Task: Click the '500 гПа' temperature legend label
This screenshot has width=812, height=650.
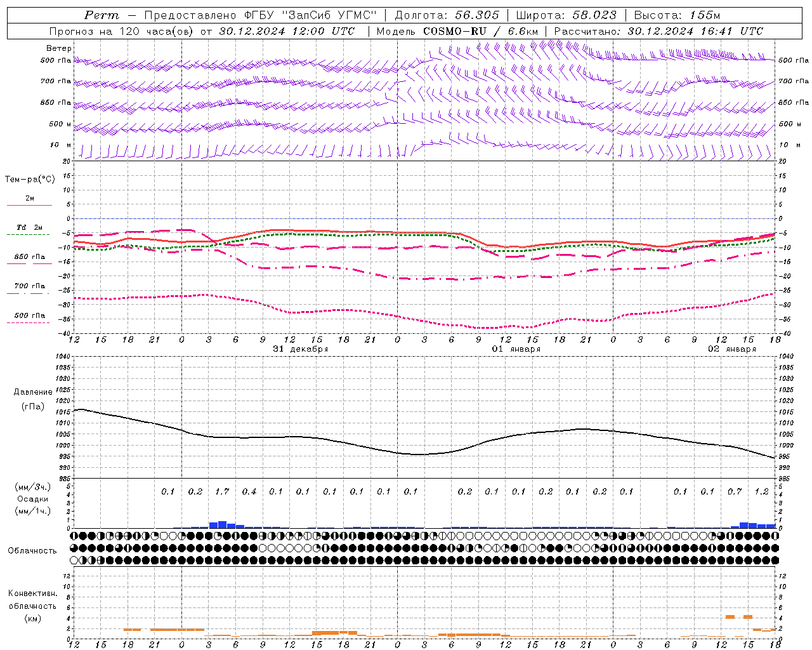Action: [x=30, y=315]
